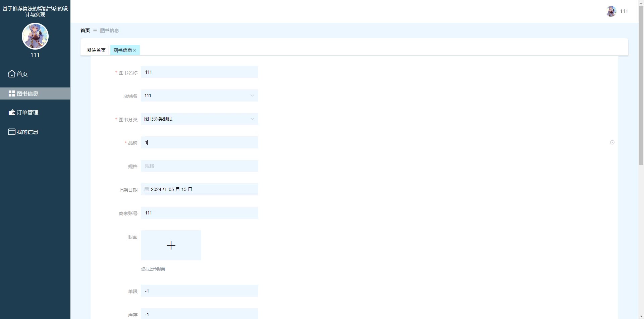The width and height of the screenshot is (644, 319).
Task: Click the 首页 breadcrumb link
Action: pyautogui.click(x=85, y=30)
